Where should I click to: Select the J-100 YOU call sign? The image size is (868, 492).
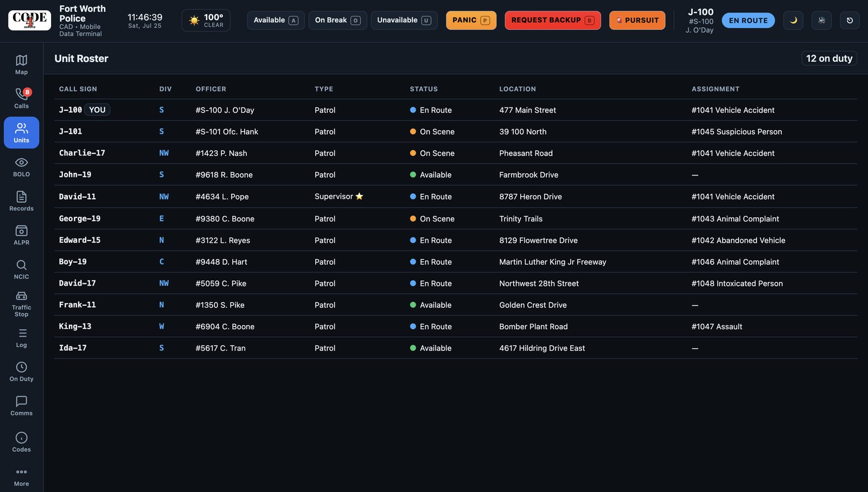pyautogui.click(x=85, y=110)
